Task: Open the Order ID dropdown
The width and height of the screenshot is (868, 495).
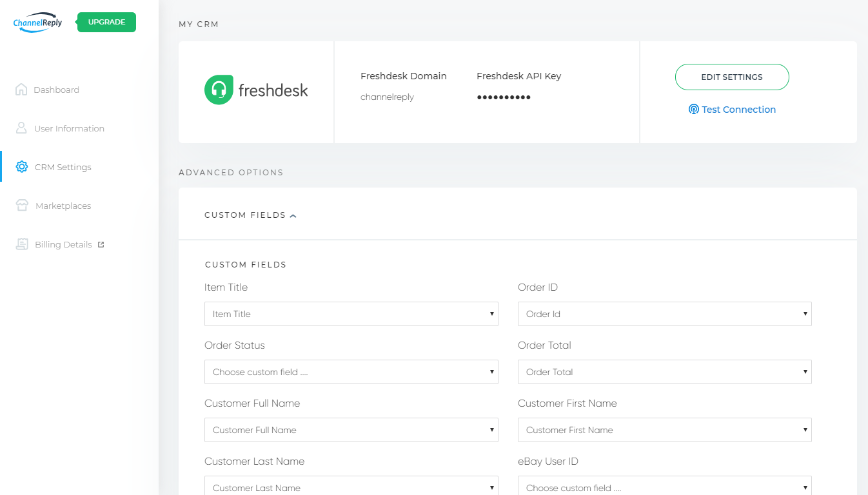Action: coord(665,314)
